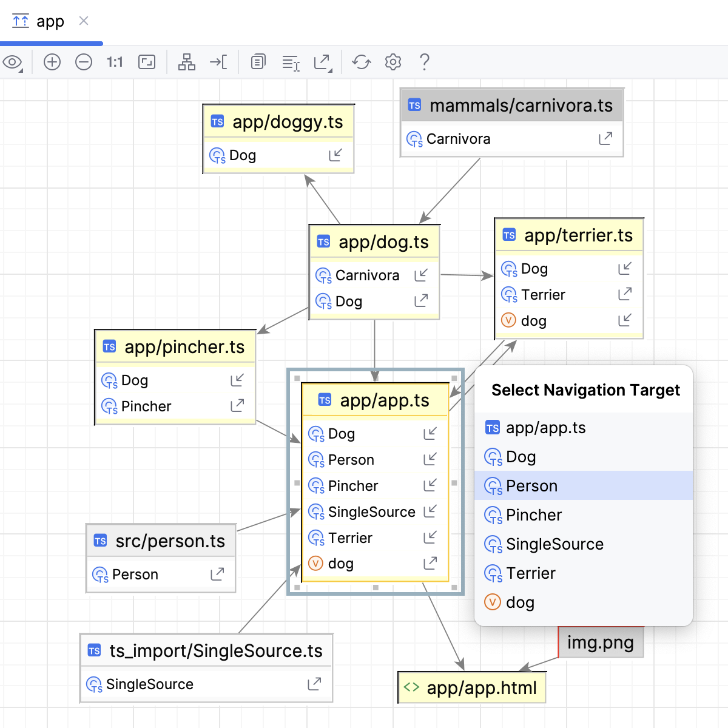
Task: Refresh the diagram with the reload icon
Action: point(362,62)
